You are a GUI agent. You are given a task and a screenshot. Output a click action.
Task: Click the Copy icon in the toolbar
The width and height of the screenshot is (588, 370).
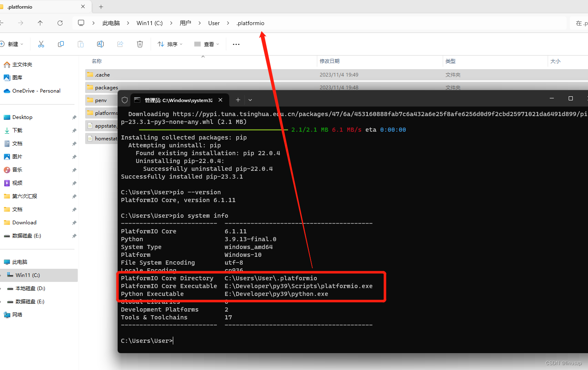coord(61,44)
